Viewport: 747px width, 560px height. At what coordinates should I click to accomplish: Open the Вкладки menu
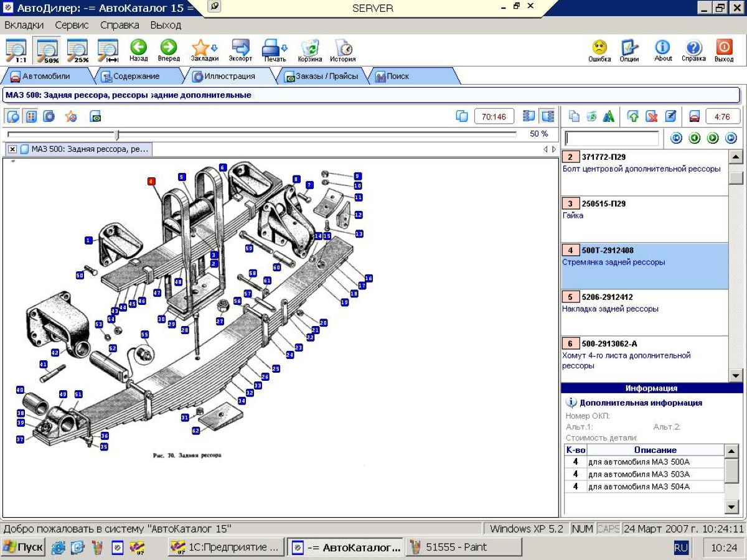pyautogui.click(x=24, y=26)
